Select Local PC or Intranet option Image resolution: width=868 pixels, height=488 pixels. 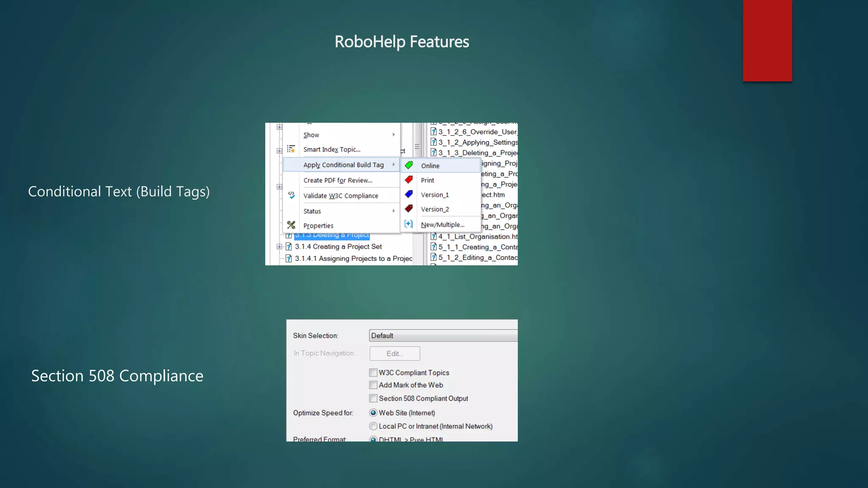pyautogui.click(x=373, y=426)
